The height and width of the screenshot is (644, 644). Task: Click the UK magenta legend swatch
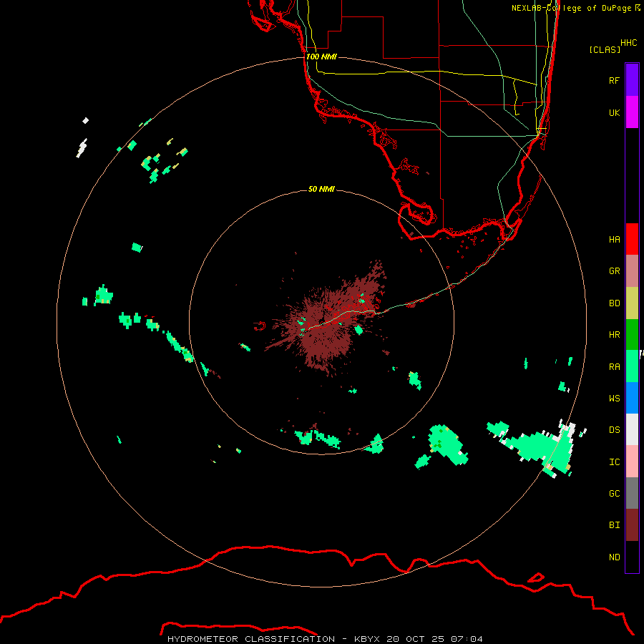(x=632, y=112)
